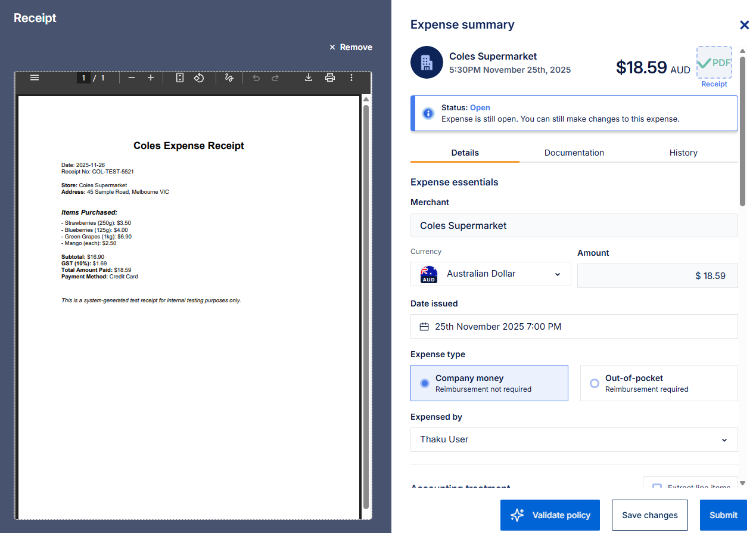756x533 pixels.
Task: Remove the attached receipt
Action: 351,47
